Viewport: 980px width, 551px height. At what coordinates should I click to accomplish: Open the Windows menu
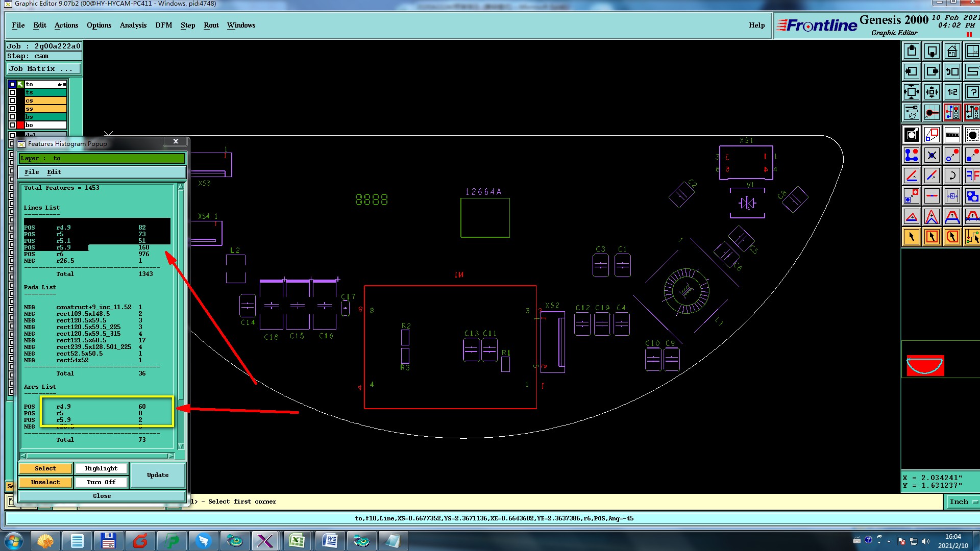coord(241,25)
